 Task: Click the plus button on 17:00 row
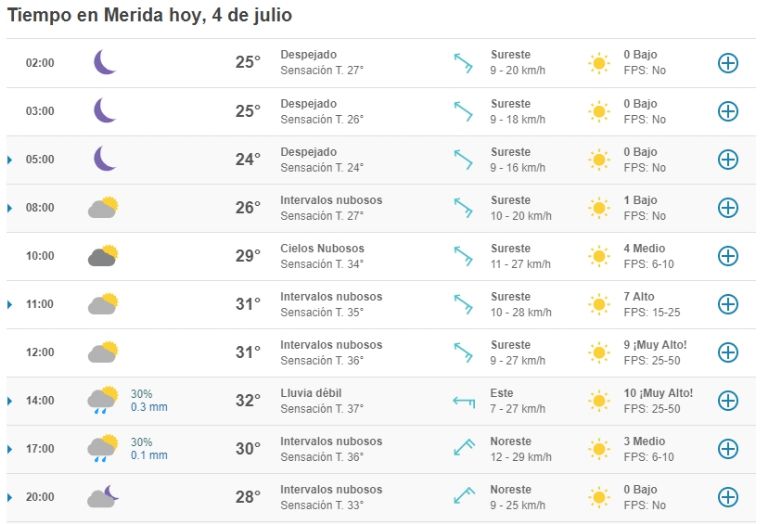[x=728, y=449]
